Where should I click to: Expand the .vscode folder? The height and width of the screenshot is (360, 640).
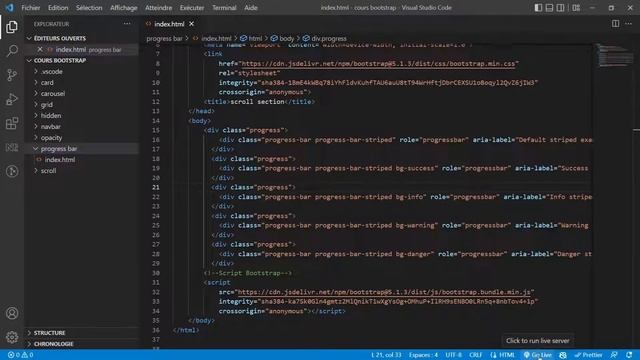point(82,71)
